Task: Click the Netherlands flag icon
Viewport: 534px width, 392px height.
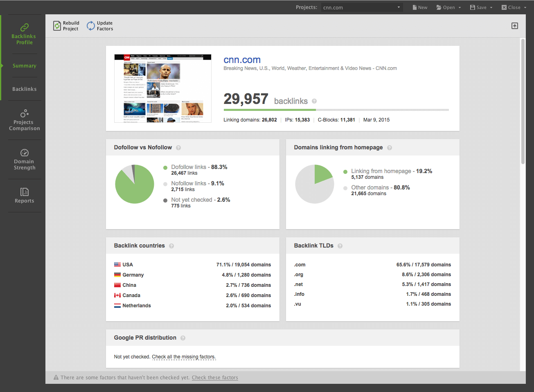Action: 117,306
